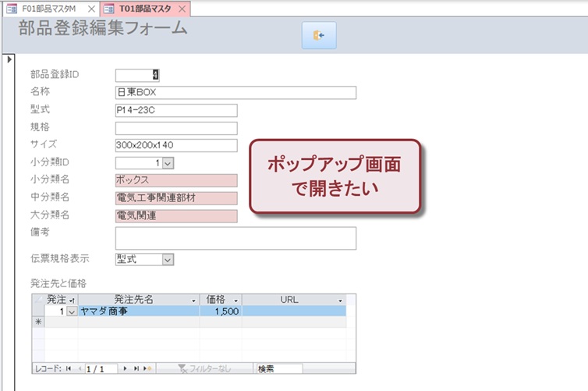Open the 小分類ID combo box dropdown
588x391 pixels.
(x=168, y=162)
